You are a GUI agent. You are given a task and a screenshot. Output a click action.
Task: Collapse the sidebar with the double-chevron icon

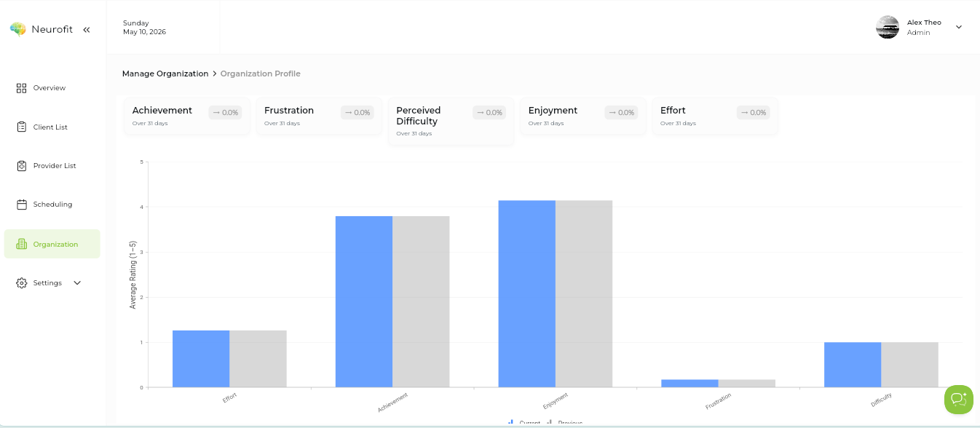click(x=87, y=30)
